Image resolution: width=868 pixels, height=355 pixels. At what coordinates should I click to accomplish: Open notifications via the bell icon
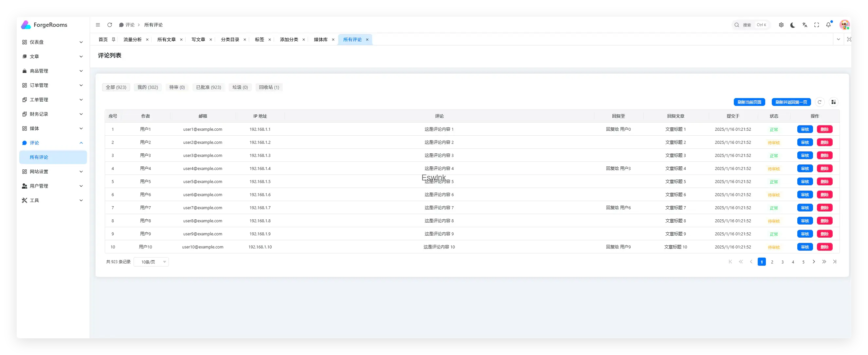click(x=828, y=25)
